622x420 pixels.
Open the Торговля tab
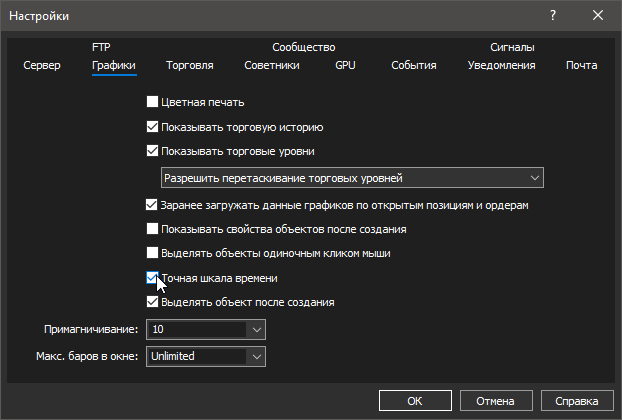[190, 66]
